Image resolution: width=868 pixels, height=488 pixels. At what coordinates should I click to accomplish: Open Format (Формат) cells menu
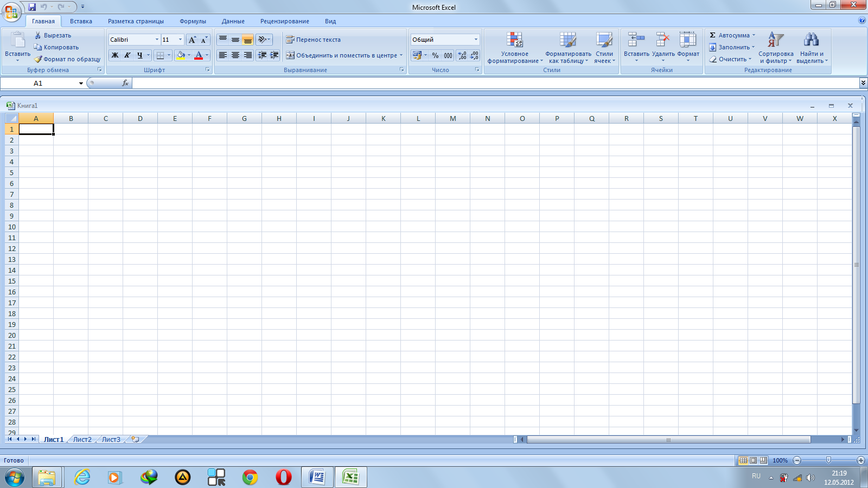tap(688, 47)
